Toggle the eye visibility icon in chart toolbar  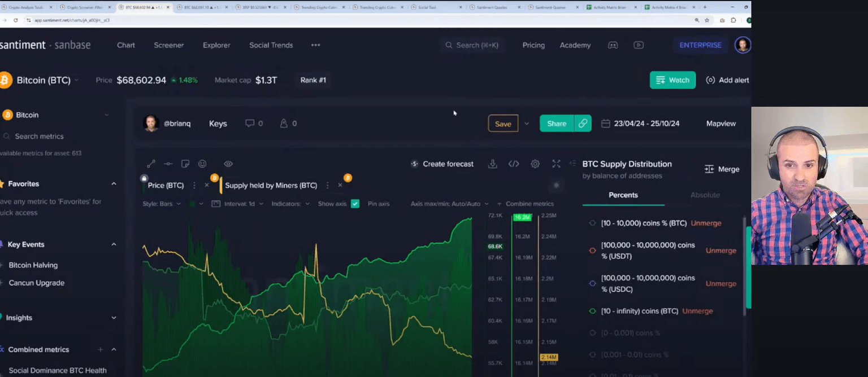[x=228, y=164]
